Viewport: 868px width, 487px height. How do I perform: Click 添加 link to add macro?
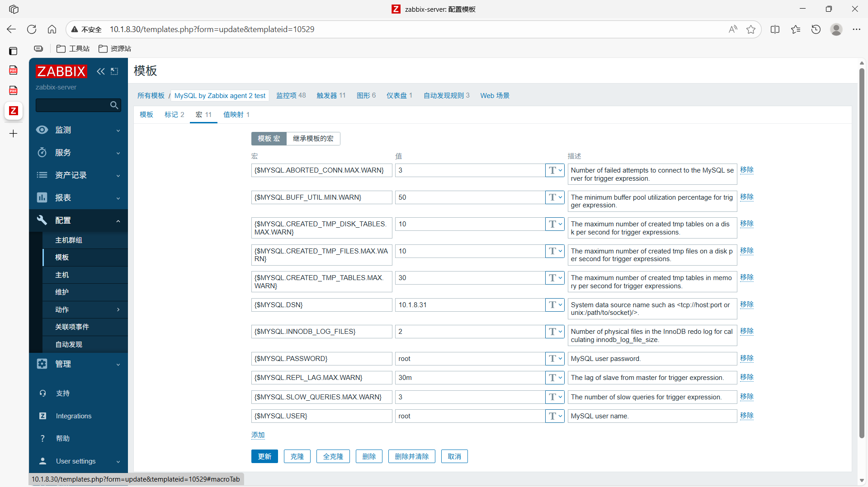(258, 435)
